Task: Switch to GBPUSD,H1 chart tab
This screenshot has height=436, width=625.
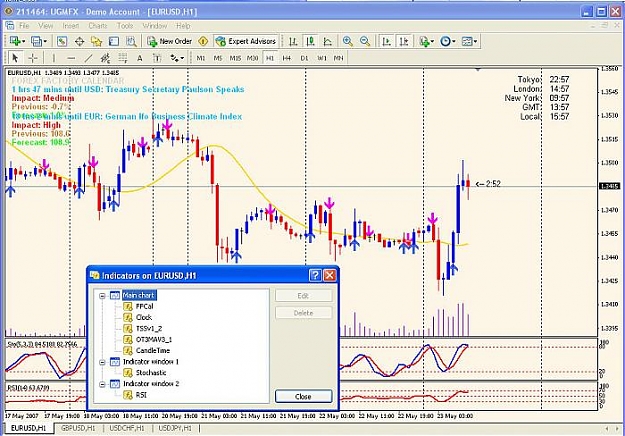Action: 78,428
